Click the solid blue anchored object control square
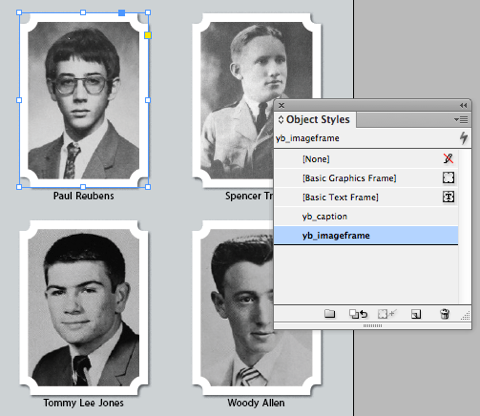 [122, 13]
